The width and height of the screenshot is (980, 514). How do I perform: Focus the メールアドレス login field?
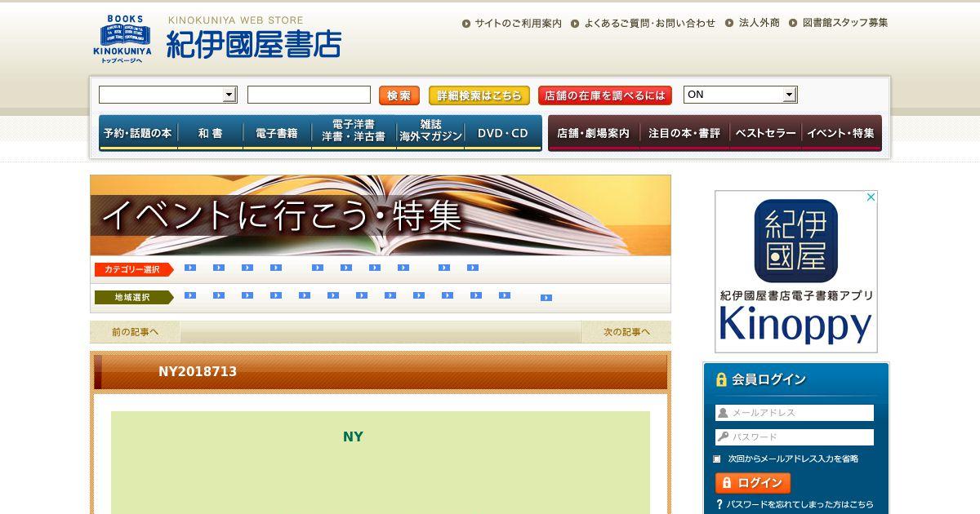[795, 413]
